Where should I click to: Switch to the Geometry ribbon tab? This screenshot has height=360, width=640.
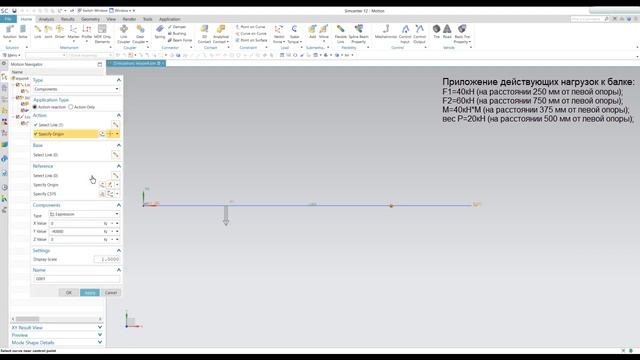click(x=90, y=19)
